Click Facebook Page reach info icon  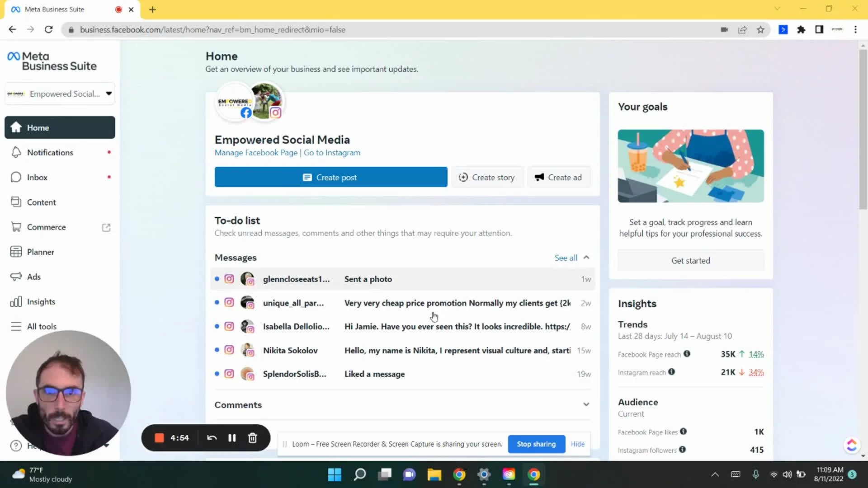[x=687, y=354]
